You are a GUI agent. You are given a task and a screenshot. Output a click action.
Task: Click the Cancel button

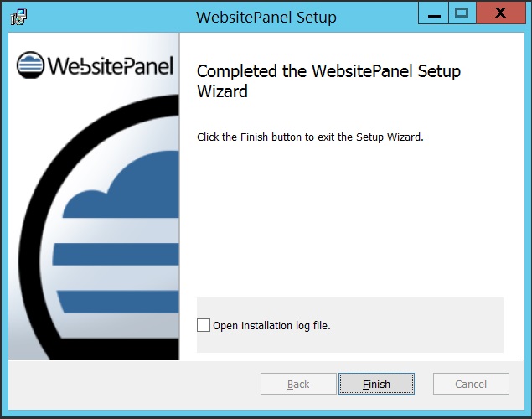471,384
